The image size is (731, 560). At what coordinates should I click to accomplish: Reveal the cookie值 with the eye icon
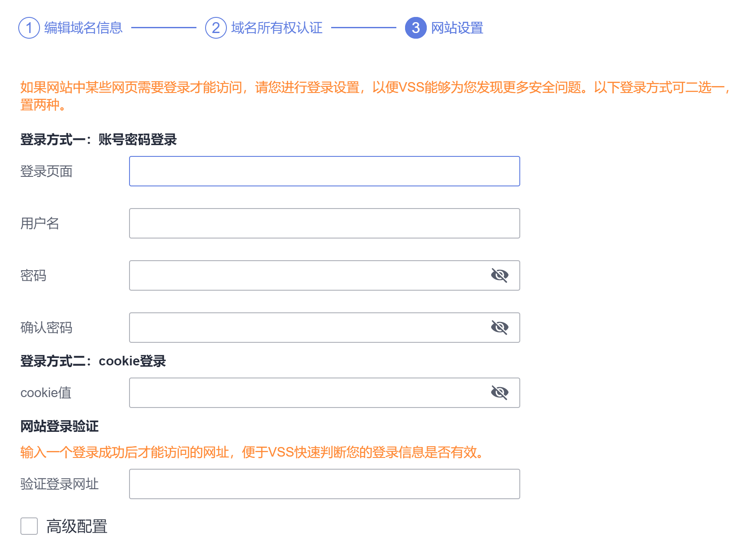tap(499, 393)
